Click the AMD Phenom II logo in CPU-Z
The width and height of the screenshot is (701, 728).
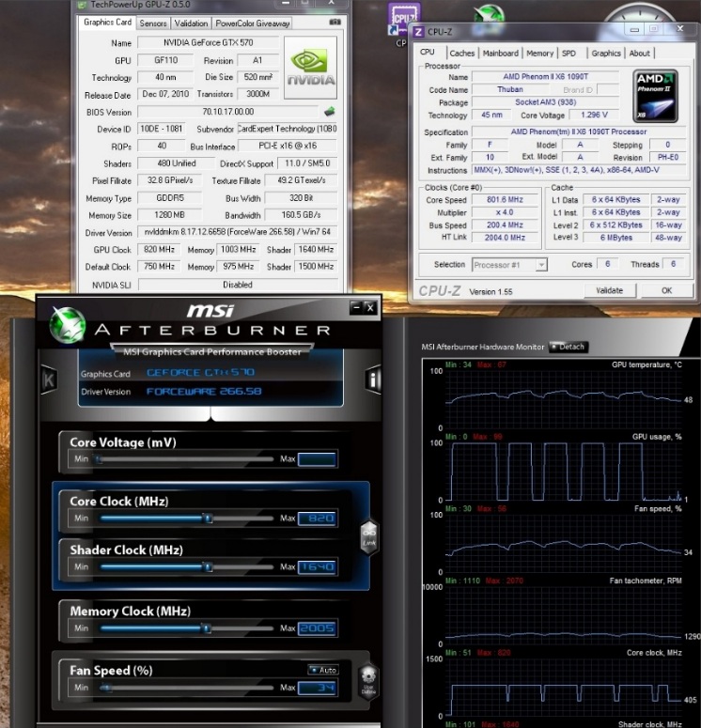pos(655,96)
